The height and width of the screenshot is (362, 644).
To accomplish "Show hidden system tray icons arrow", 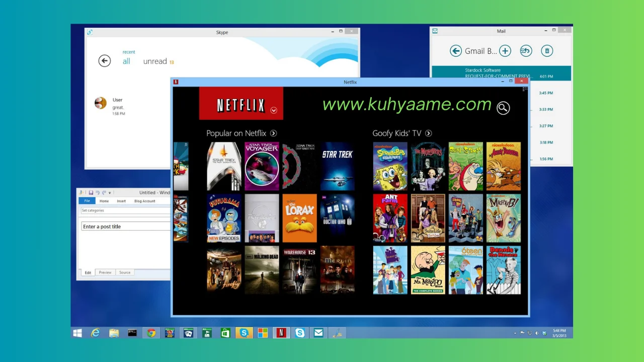I will point(515,333).
